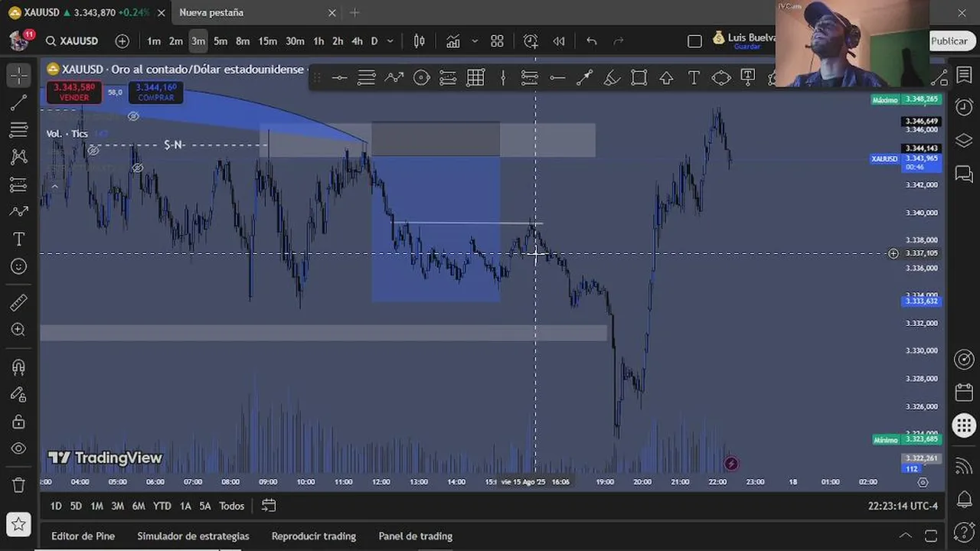Switch to 5m timeframe
The width and height of the screenshot is (980, 551).
220,41
